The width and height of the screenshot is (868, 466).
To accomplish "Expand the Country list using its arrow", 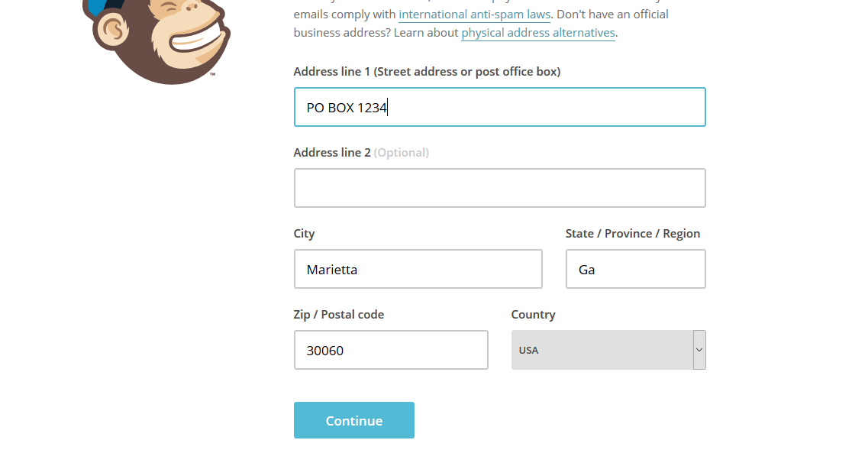I will (699, 350).
